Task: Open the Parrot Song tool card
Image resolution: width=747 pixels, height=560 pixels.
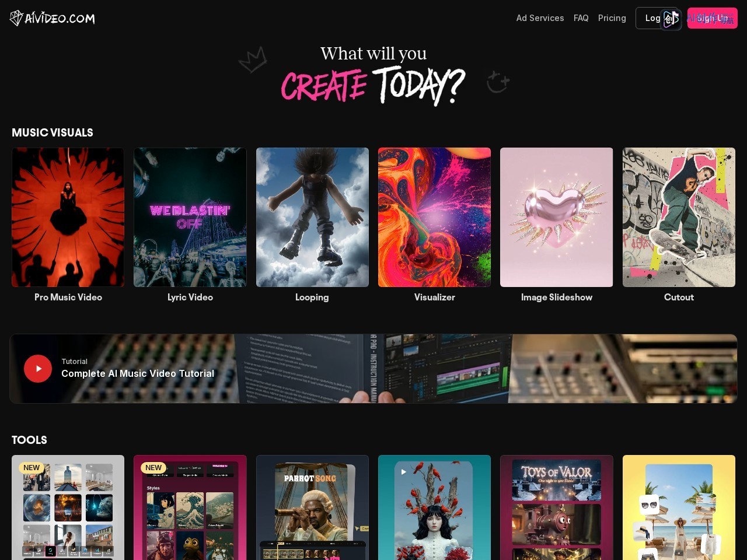Action: 312,508
